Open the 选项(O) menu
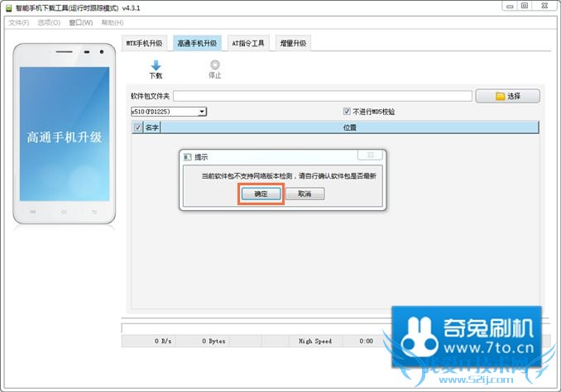The width and height of the screenshot is (561, 392). 49,23
